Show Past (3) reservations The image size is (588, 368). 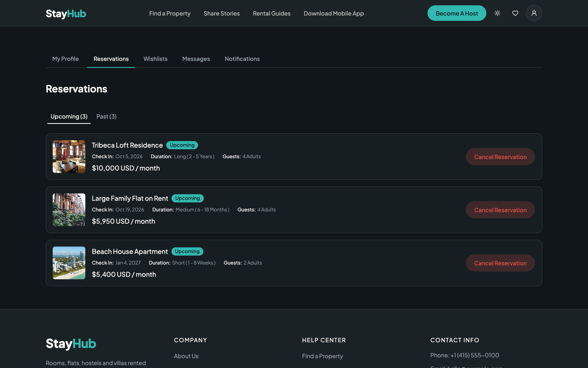(x=106, y=117)
